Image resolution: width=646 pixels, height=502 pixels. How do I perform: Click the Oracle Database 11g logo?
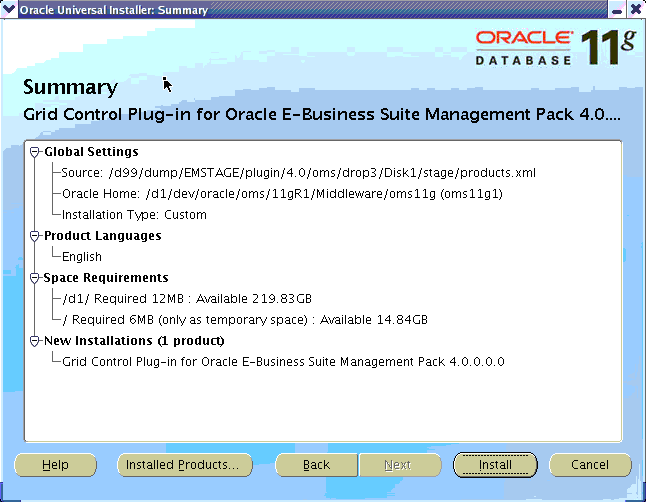(x=555, y=47)
